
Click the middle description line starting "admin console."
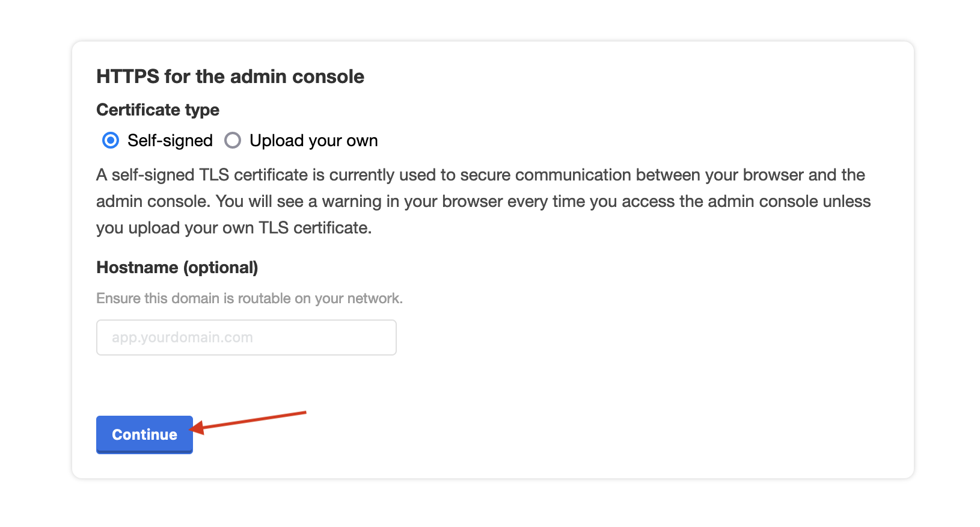(x=483, y=202)
